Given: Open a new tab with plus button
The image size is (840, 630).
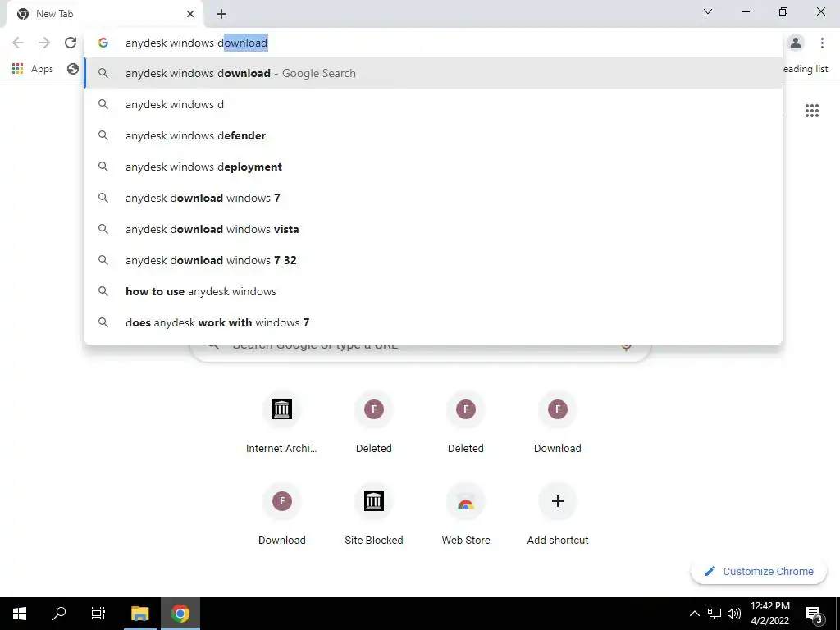Looking at the screenshot, I should point(221,14).
